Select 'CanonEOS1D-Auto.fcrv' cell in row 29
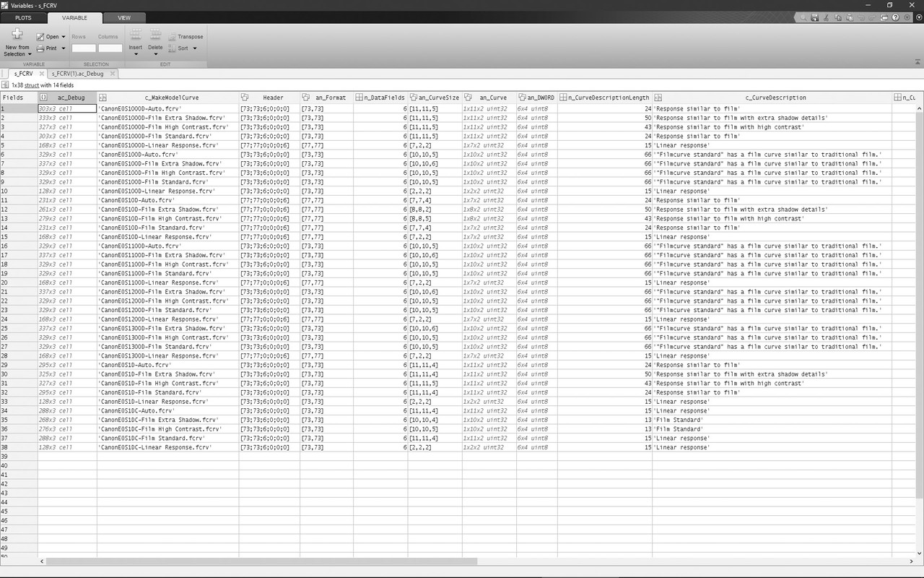The height and width of the screenshot is (578, 924). (167, 365)
